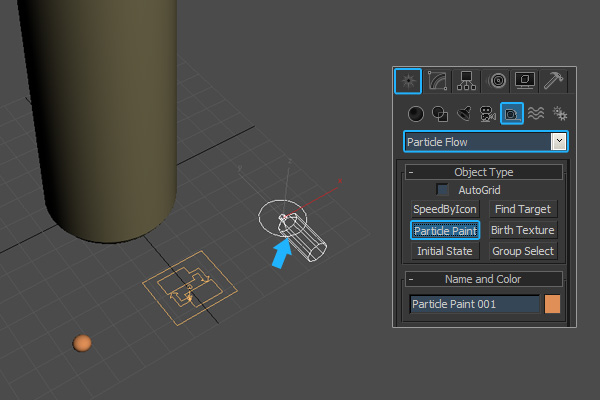Select the Space Warps category icon
600x400 pixels.
(535, 114)
